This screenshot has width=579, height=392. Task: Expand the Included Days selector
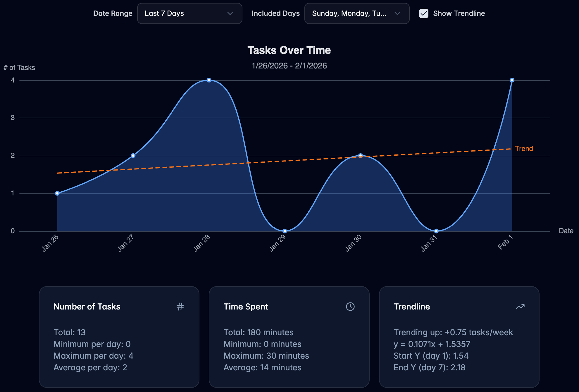coord(357,13)
